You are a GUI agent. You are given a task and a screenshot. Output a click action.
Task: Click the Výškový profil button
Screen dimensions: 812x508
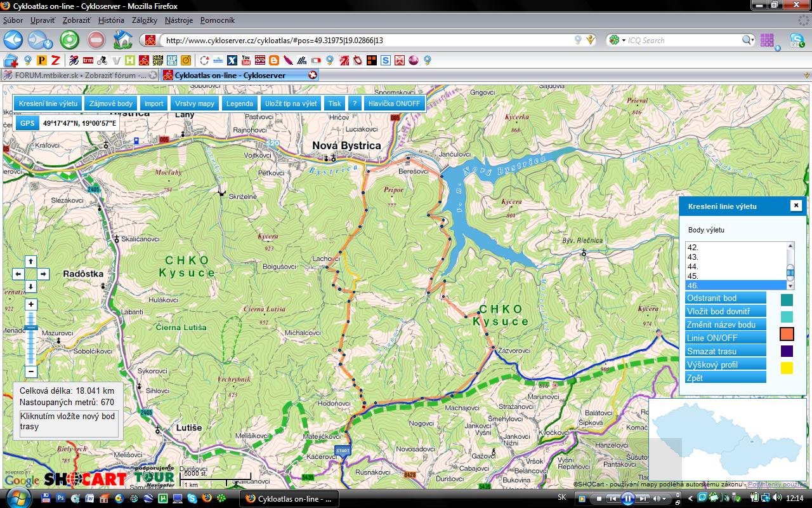[726, 364]
